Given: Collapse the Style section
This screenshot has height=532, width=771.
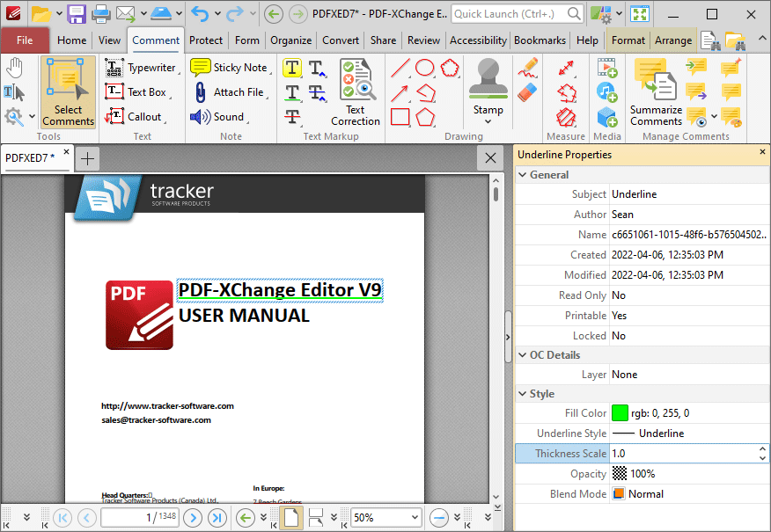Looking at the screenshot, I should [522, 394].
